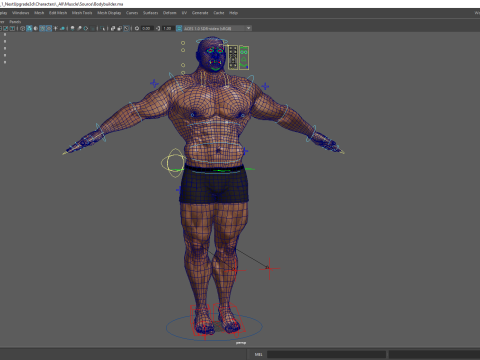Toggle multisample anti-aliasing
The image size is (480, 360).
click(x=86, y=28)
